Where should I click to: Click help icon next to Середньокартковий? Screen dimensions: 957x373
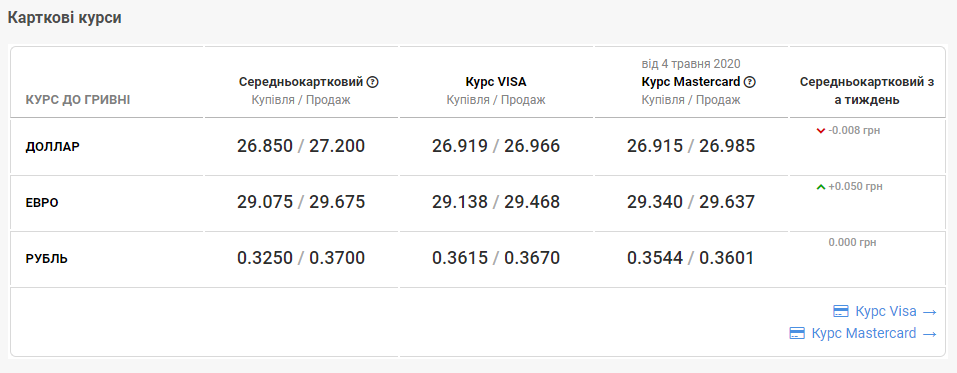pyautogui.click(x=373, y=82)
